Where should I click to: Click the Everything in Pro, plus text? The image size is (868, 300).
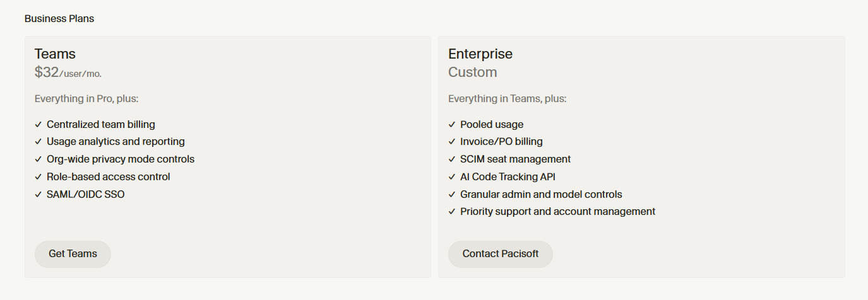[x=86, y=99]
